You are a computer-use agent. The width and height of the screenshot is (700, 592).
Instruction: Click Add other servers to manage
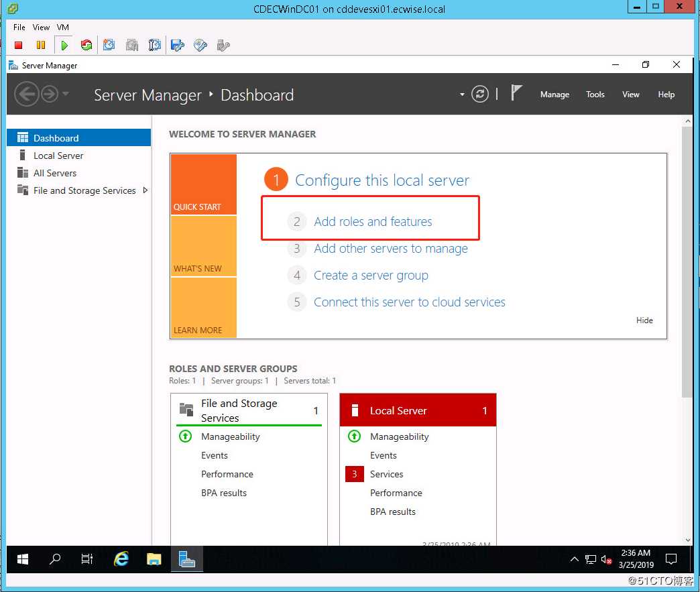[391, 248]
